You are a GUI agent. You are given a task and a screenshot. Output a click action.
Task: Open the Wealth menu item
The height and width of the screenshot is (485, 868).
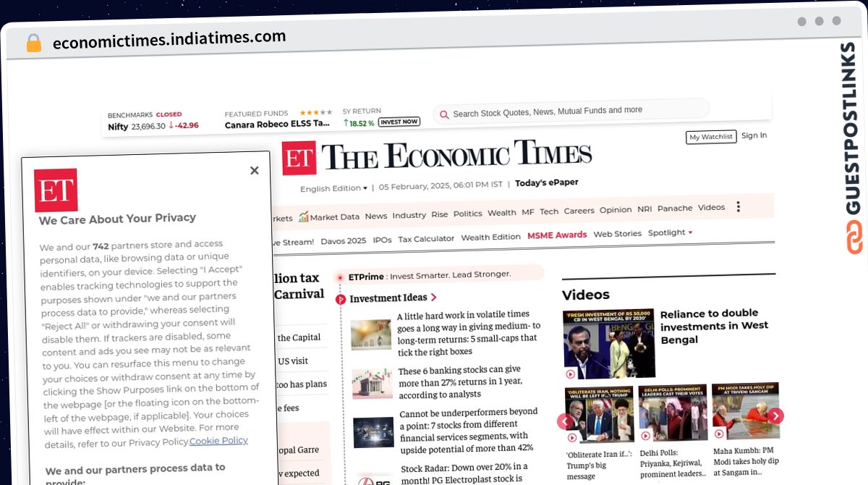coord(502,213)
